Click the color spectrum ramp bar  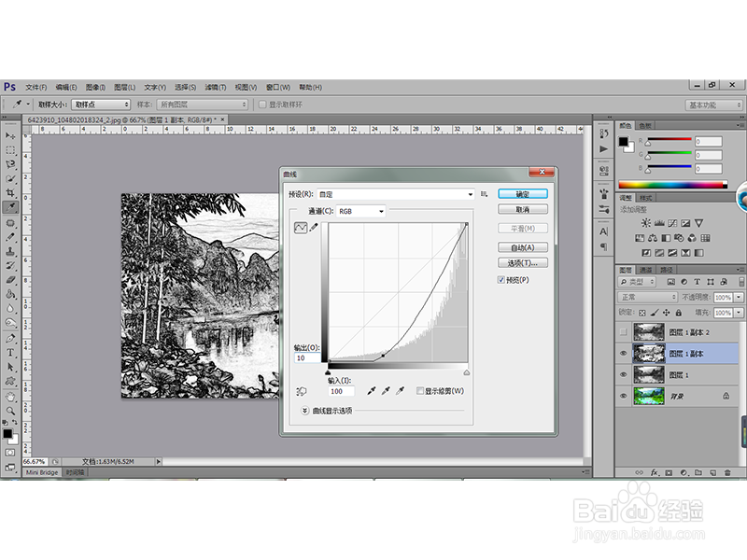click(672, 185)
